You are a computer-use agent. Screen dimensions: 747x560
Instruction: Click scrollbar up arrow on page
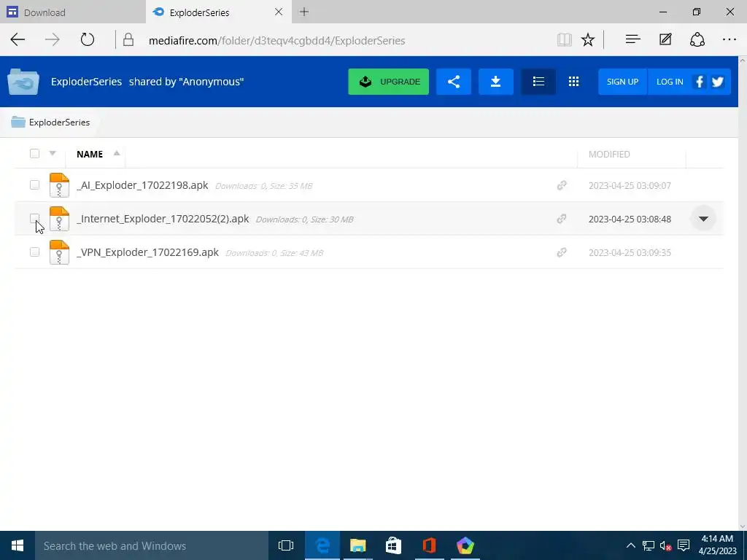tap(742, 61)
